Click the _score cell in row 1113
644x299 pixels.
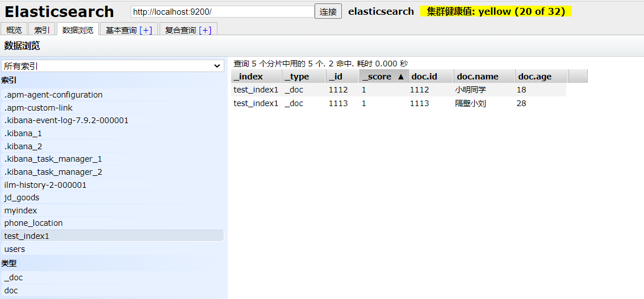pyautogui.click(x=364, y=104)
